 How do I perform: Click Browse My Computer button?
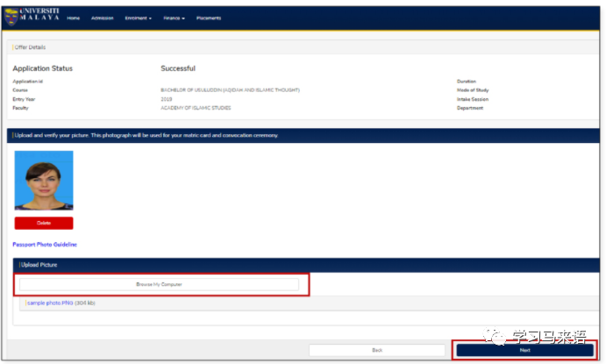(160, 284)
